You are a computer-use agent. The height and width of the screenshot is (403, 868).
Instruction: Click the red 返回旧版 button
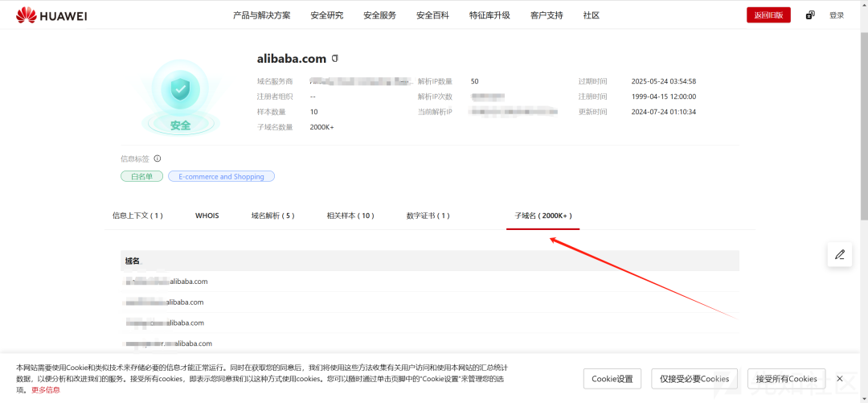click(768, 15)
